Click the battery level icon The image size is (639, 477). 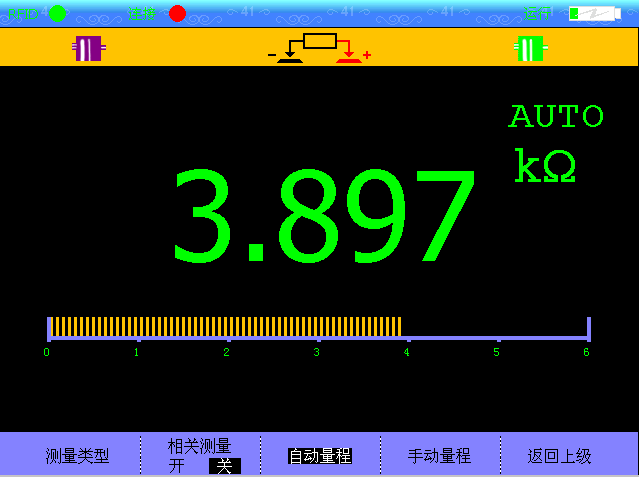click(x=594, y=13)
